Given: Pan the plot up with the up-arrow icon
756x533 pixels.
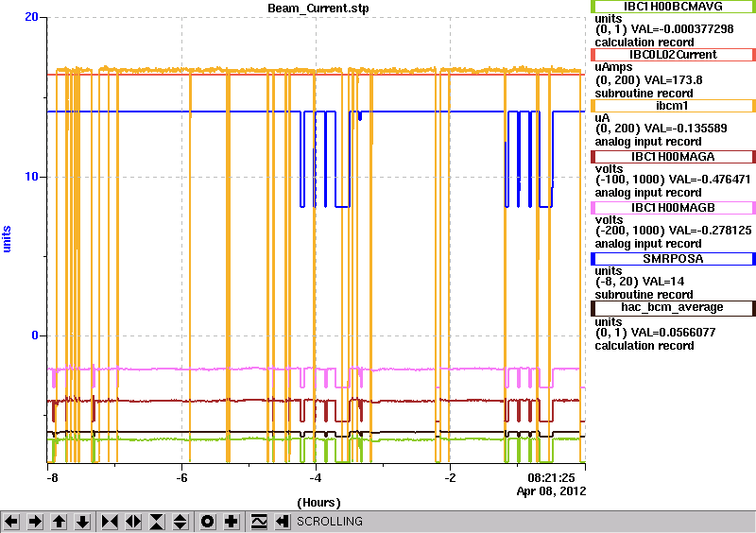Looking at the screenshot, I should coord(59,522).
